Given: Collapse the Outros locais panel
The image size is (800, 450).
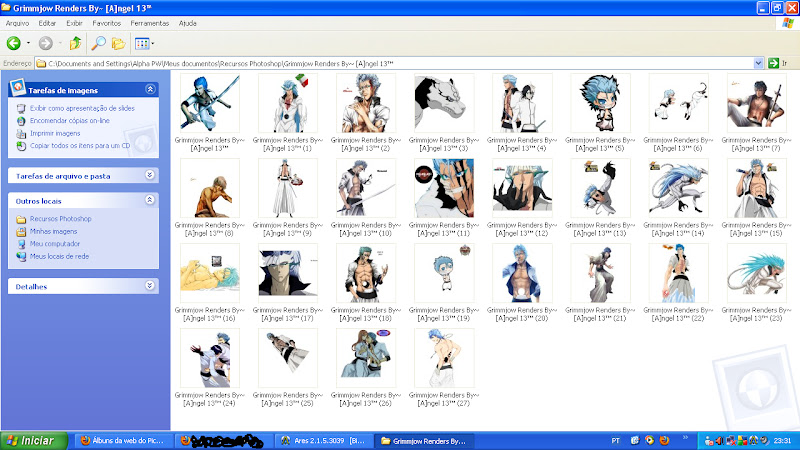Looking at the screenshot, I should [149, 200].
